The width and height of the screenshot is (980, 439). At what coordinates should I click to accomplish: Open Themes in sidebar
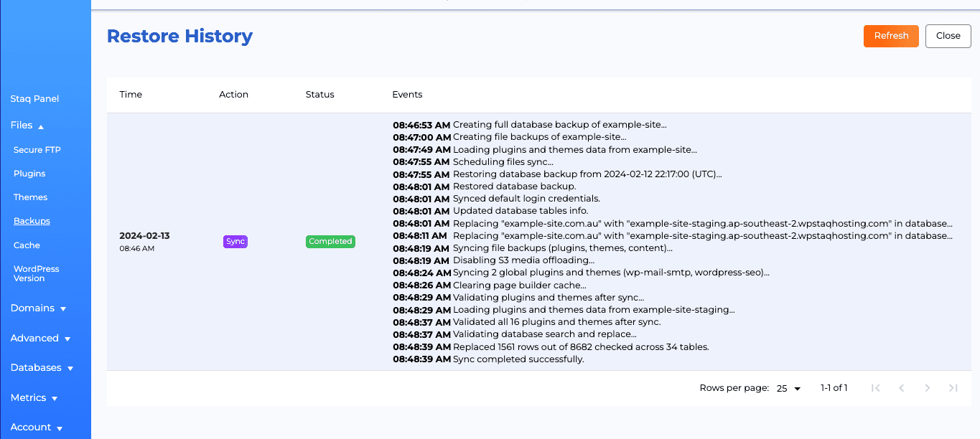(30, 197)
